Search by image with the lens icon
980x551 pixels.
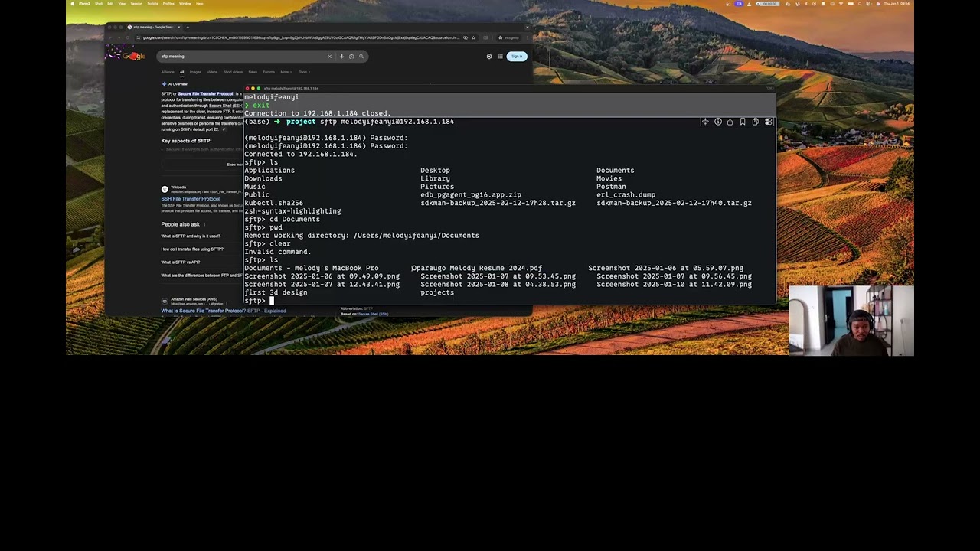click(351, 56)
